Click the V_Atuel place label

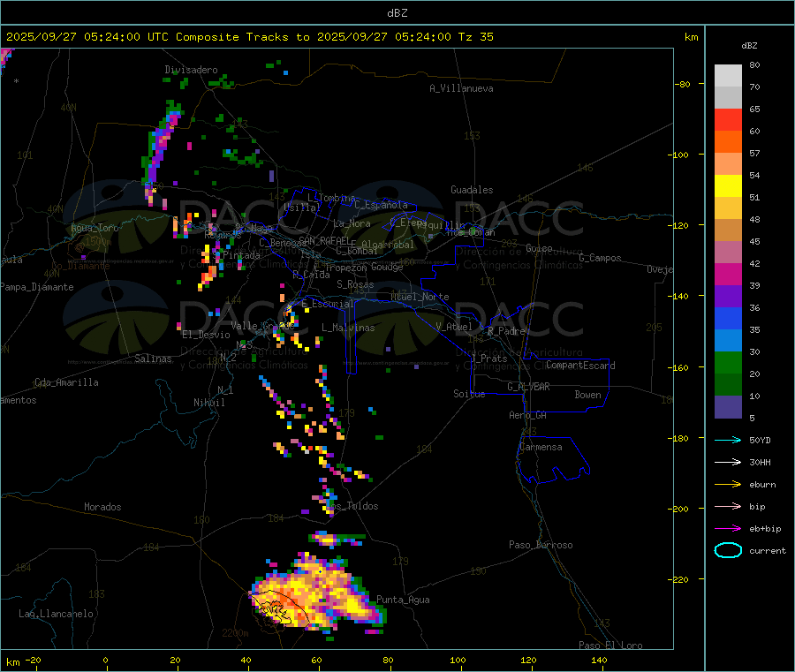(x=454, y=327)
